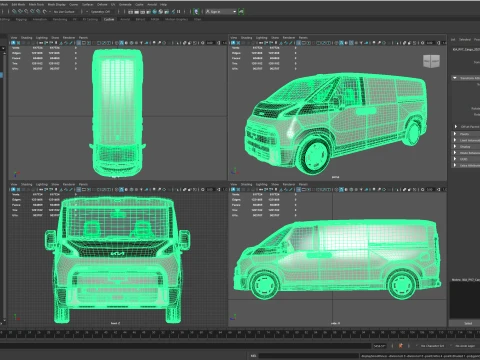Screen dimensions: 480x360
Task: Click the Notes text area in Attribute Editor
Action: [x=465, y=300]
